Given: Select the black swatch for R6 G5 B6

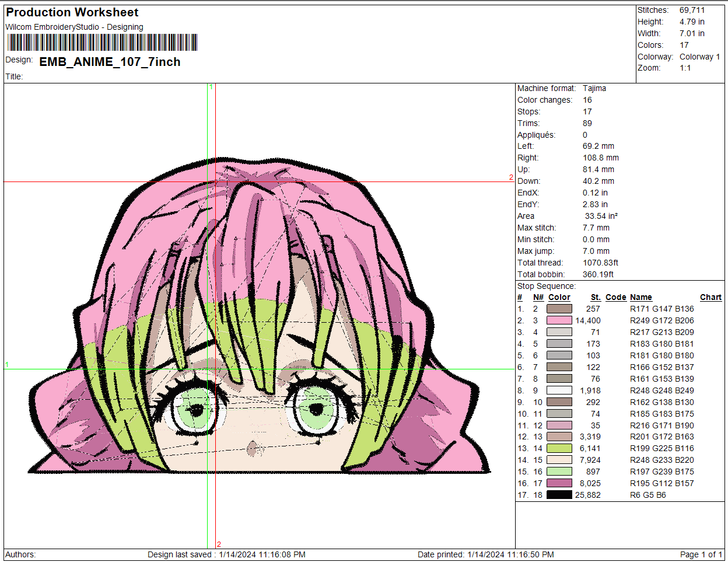Looking at the screenshot, I should pyautogui.click(x=559, y=495).
